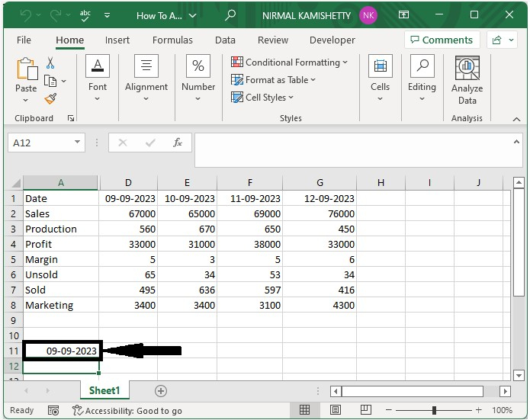Click Accessibility: Good to go status
The image size is (530, 420).
click(127, 410)
